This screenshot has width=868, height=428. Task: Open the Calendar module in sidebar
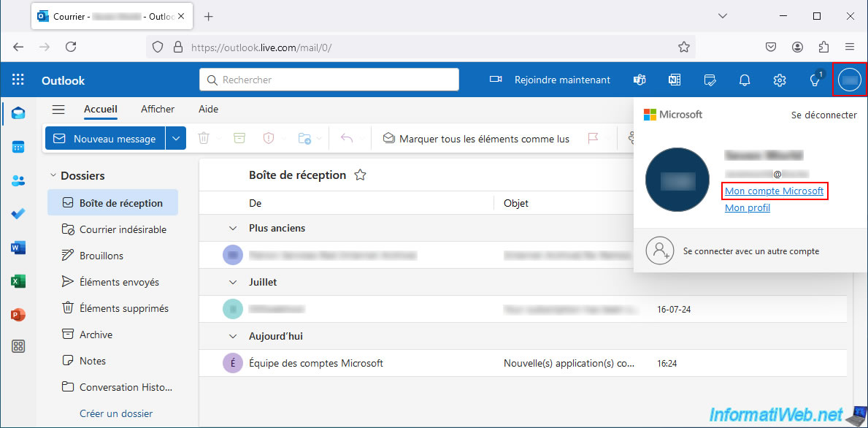18,147
